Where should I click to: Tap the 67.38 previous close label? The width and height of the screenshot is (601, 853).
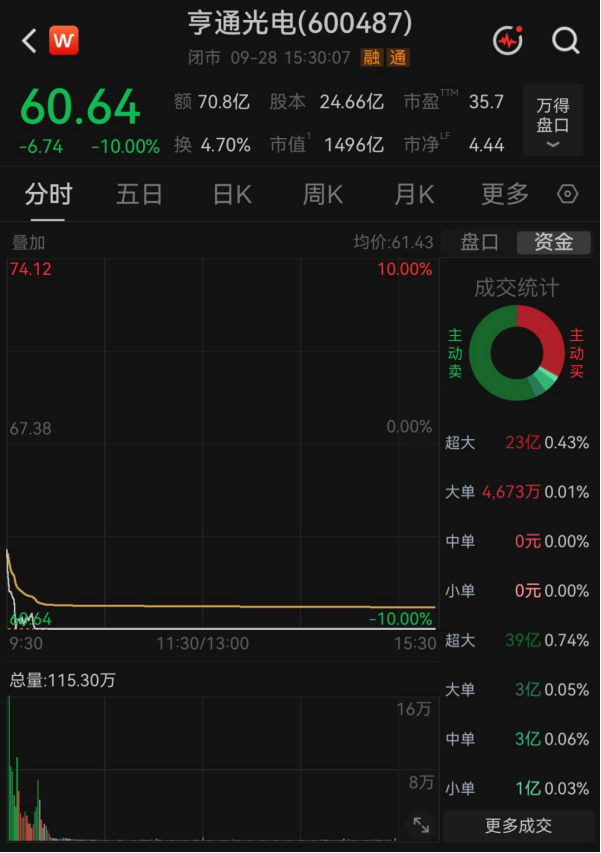30,429
